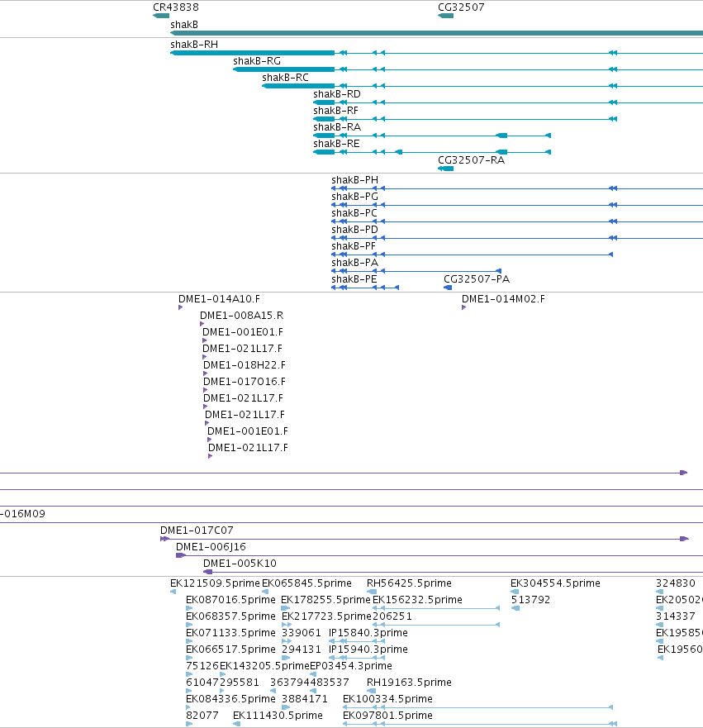Click the shakB-PD label

(x=354, y=230)
